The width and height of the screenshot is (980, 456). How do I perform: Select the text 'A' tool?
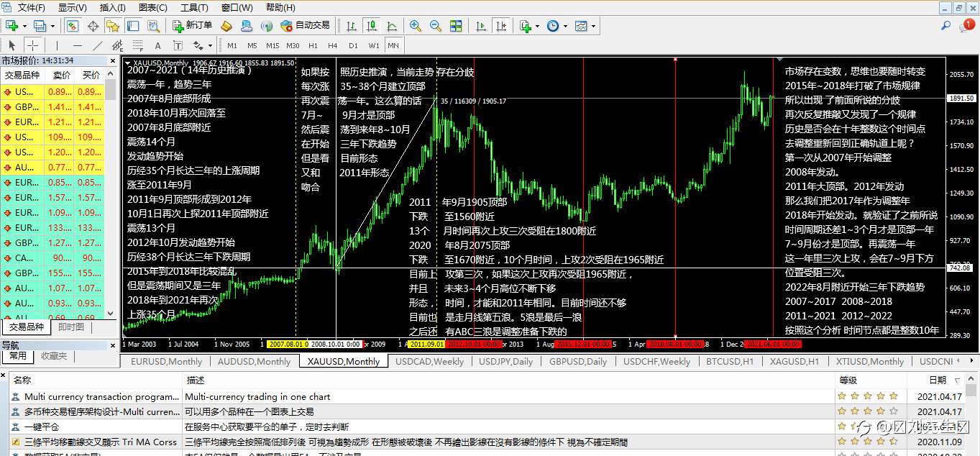(x=157, y=45)
